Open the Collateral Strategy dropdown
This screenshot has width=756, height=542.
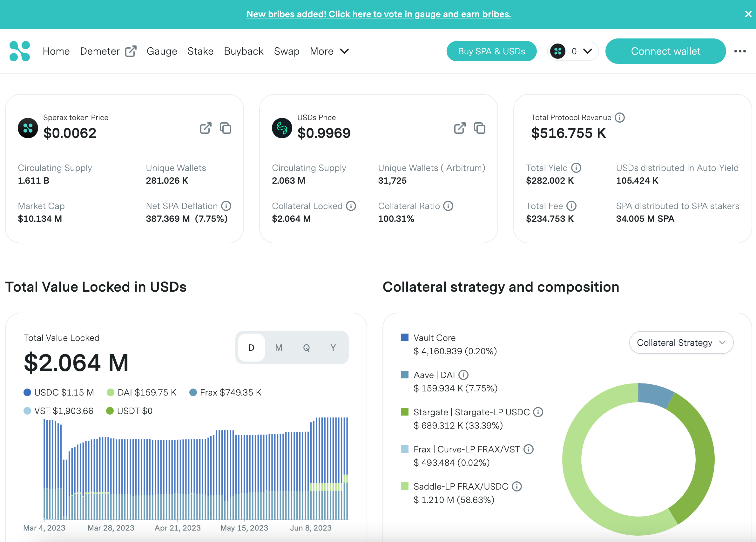tap(681, 342)
